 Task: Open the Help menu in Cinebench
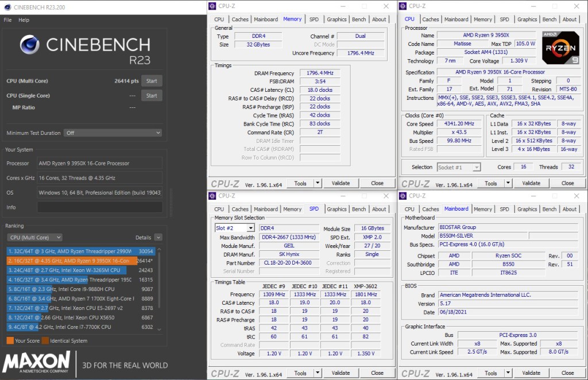[24, 20]
